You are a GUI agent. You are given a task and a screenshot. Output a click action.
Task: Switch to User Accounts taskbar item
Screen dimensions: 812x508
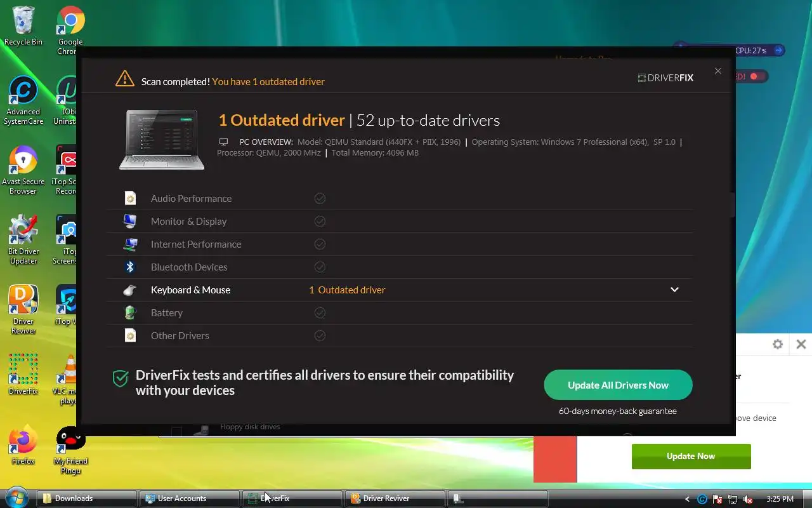190,498
